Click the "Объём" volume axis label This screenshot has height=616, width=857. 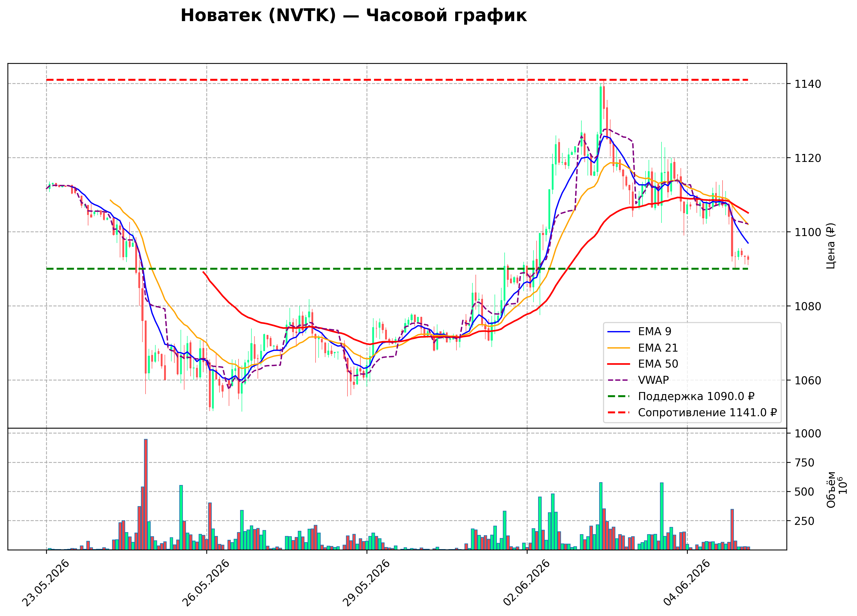[x=831, y=489]
